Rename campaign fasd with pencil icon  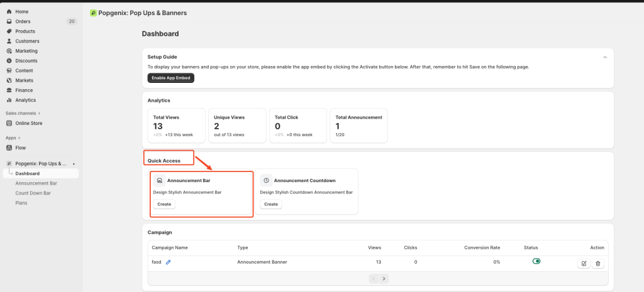[168, 262]
